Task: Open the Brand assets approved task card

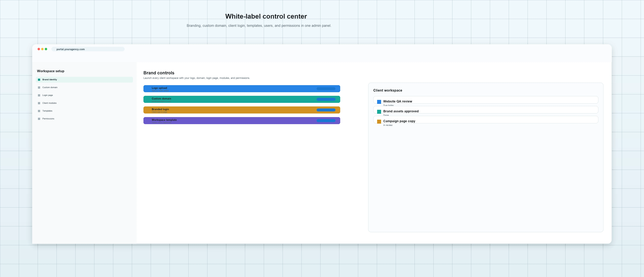Action: (486, 110)
